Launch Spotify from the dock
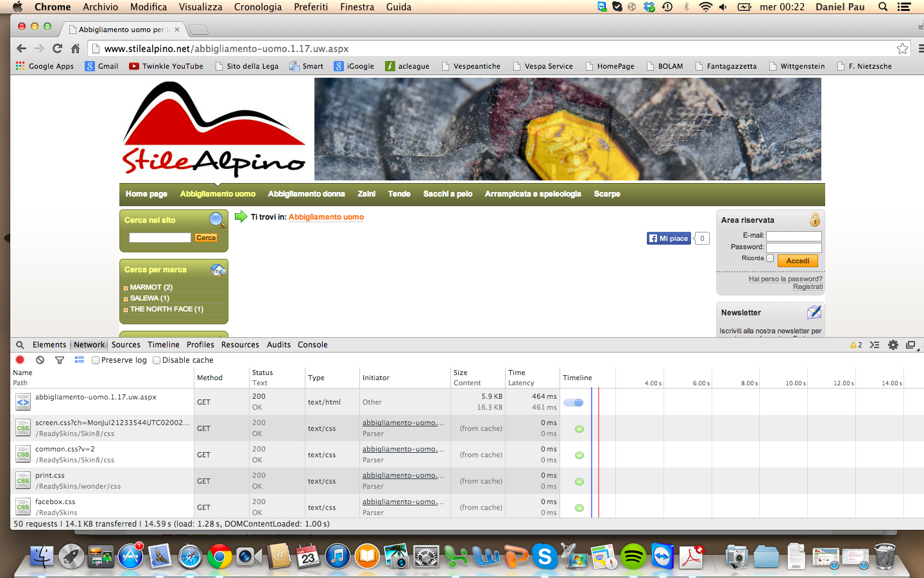Image resolution: width=924 pixels, height=578 pixels. pyautogui.click(x=633, y=556)
